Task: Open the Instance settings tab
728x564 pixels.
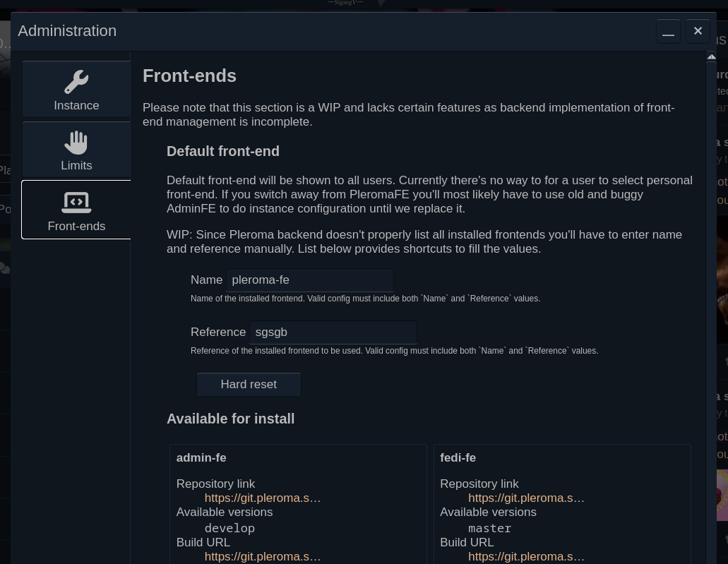Action: 76,105
